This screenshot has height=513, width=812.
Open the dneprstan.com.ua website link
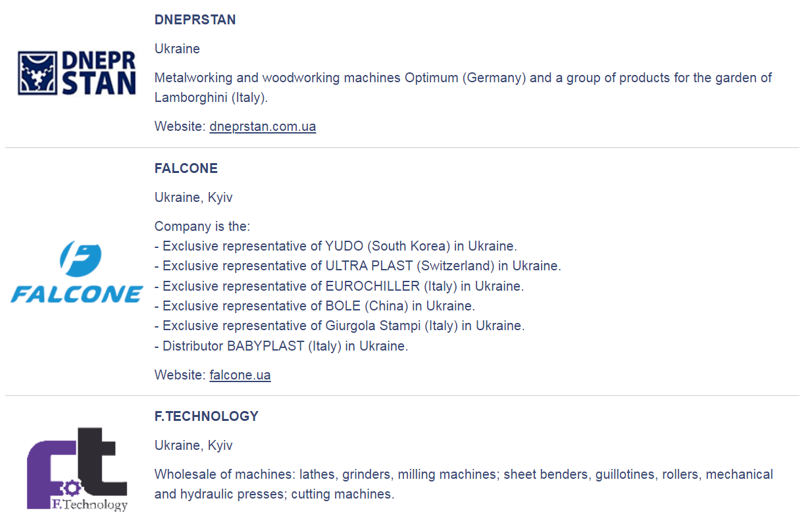263,126
